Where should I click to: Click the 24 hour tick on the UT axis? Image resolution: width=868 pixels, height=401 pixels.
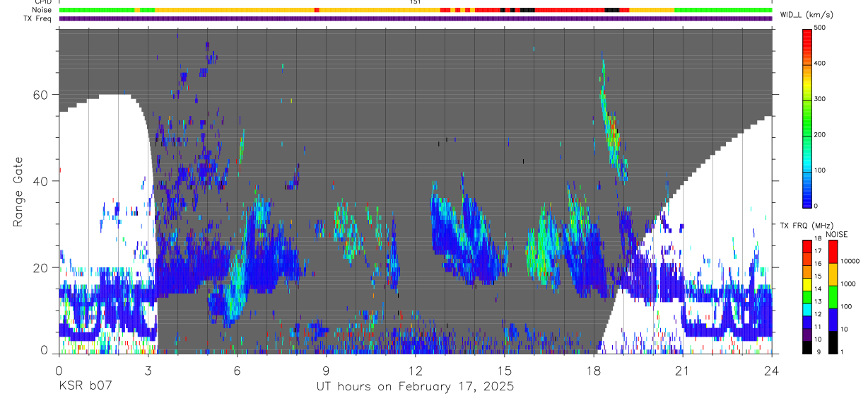click(x=772, y=370)
